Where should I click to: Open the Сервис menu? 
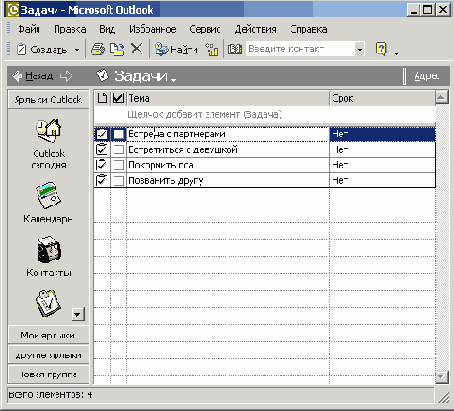[x=205, y=29]
